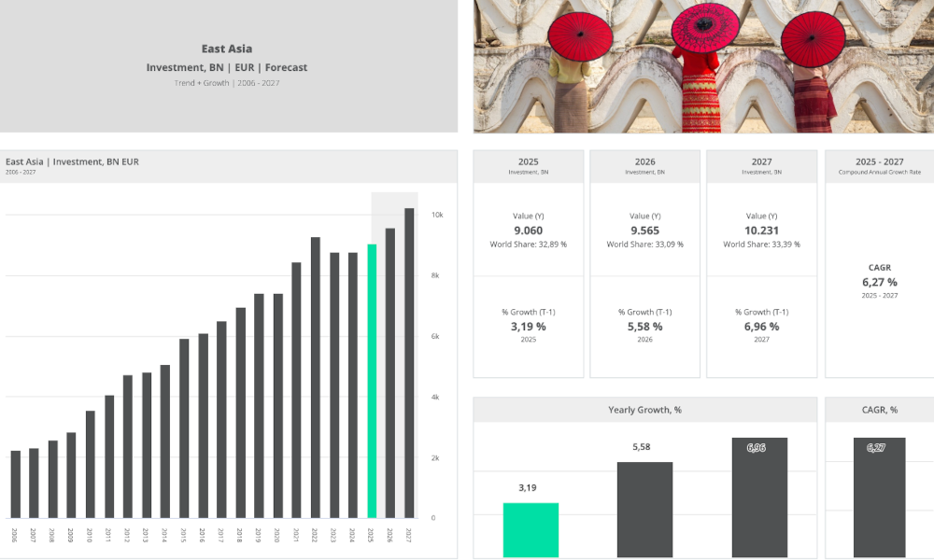Click the 2006 bar in investment chart
Screen dimensions: 934x560
15,483
